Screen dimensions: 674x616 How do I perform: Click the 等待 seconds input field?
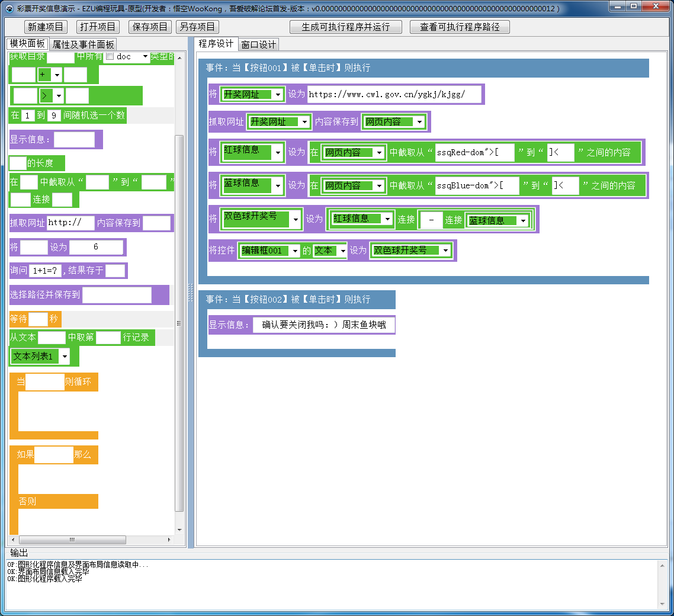pyautogui.click(x=38, y=319)
